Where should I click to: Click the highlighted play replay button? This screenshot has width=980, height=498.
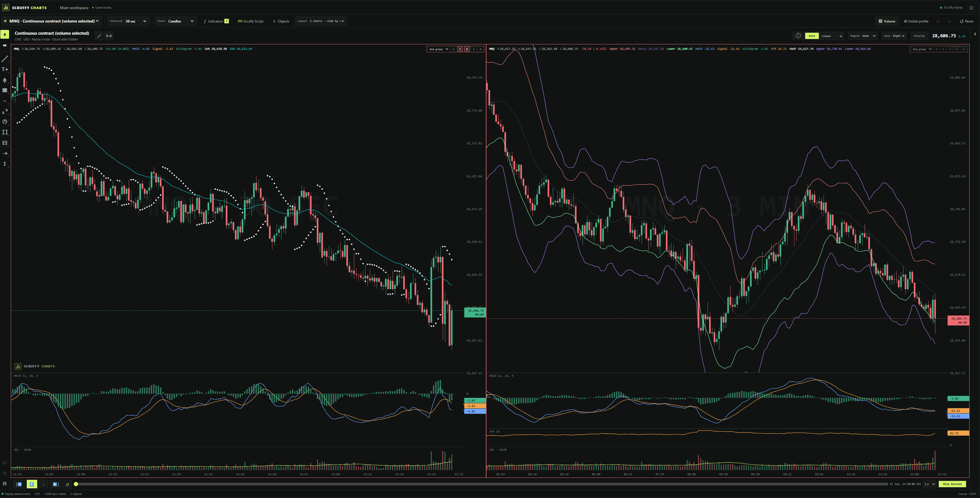(32, 484)
